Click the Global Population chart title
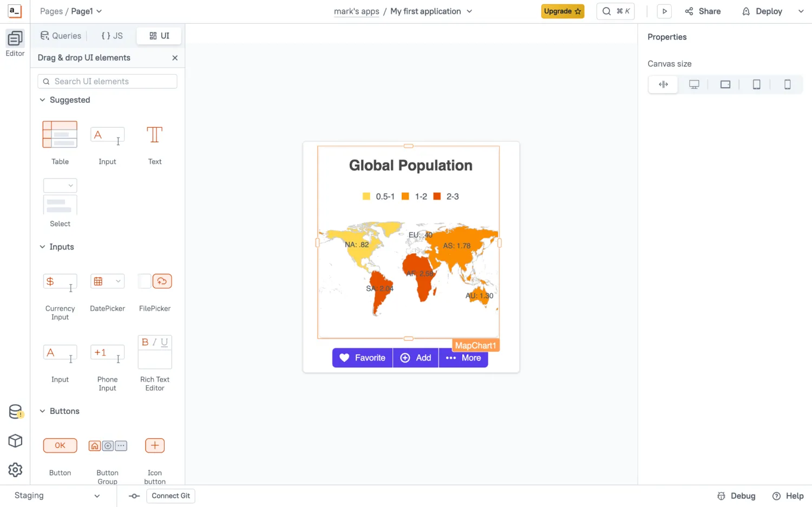The width and height of the screenshot is (812, 507). [x=410, y=166]
